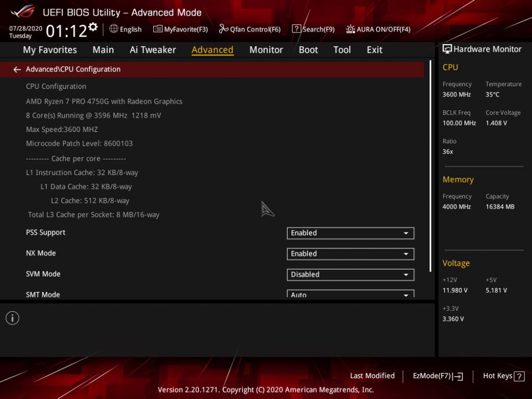Open the Monitor tab

pos(266,50)
